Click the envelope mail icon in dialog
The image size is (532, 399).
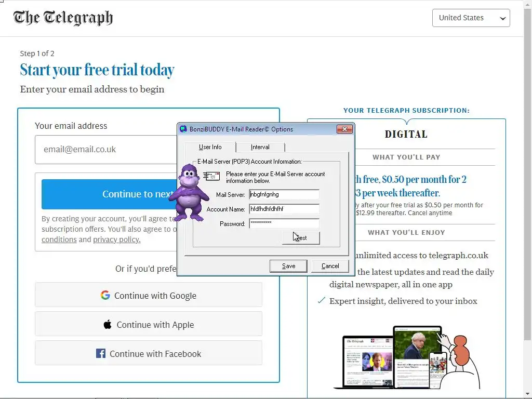tap(211, 176)
